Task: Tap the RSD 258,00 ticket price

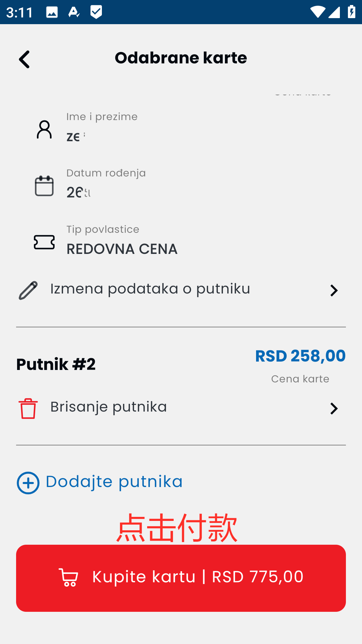Action: click(300, 356)
